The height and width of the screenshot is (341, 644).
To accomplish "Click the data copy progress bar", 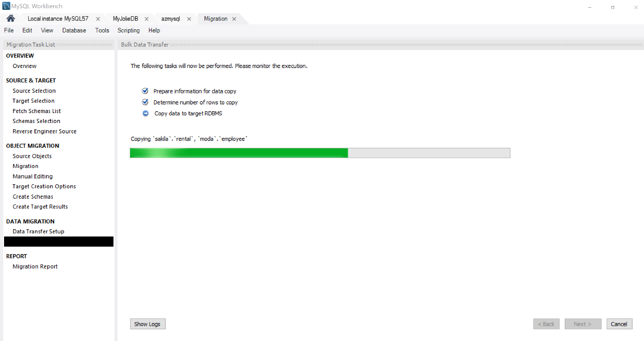I will (320, 153).
